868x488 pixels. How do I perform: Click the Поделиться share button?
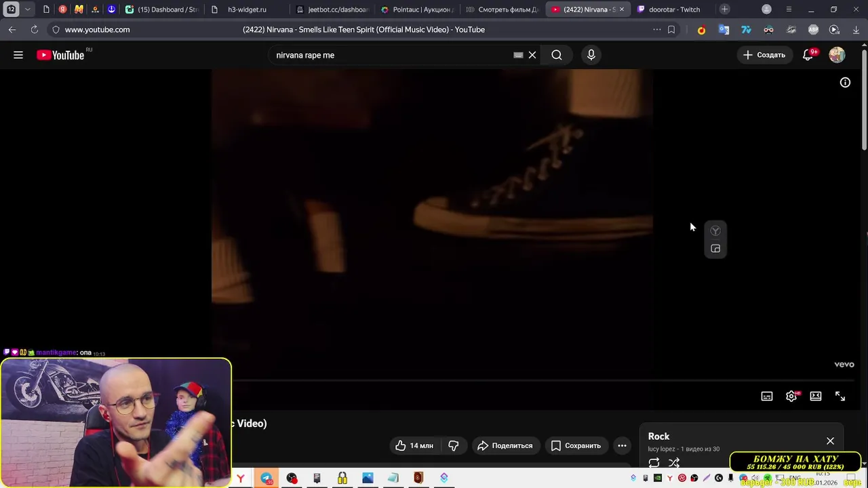point(505,445)
